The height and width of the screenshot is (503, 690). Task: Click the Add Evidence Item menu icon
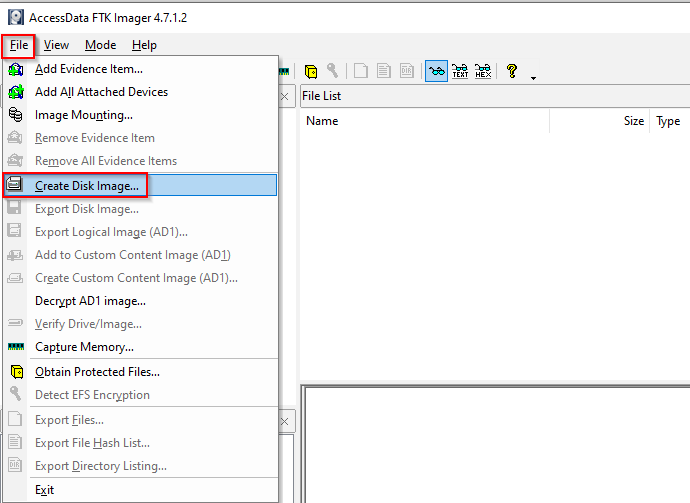click(16, 69)
